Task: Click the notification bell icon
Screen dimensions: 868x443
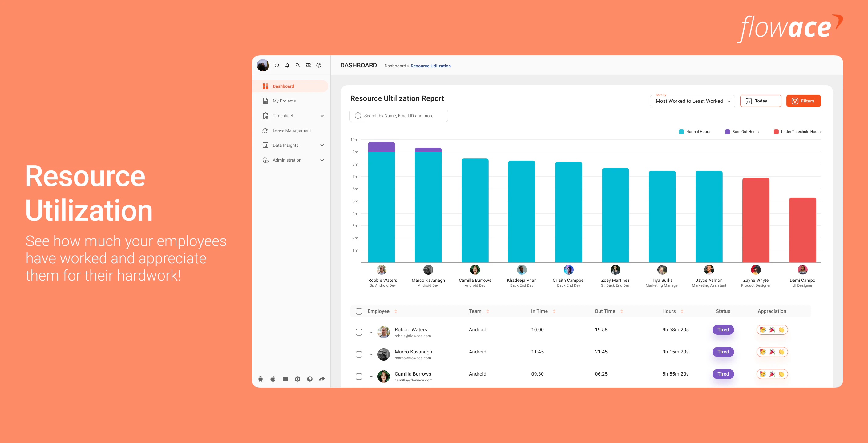Action: pyautogui.click(x=287, y=65)
